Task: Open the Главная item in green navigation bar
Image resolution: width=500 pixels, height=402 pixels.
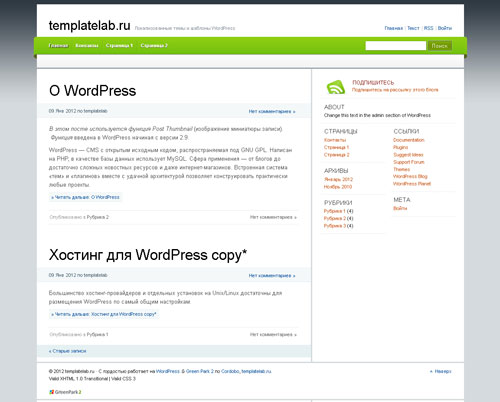Action: tap(58, 45)
